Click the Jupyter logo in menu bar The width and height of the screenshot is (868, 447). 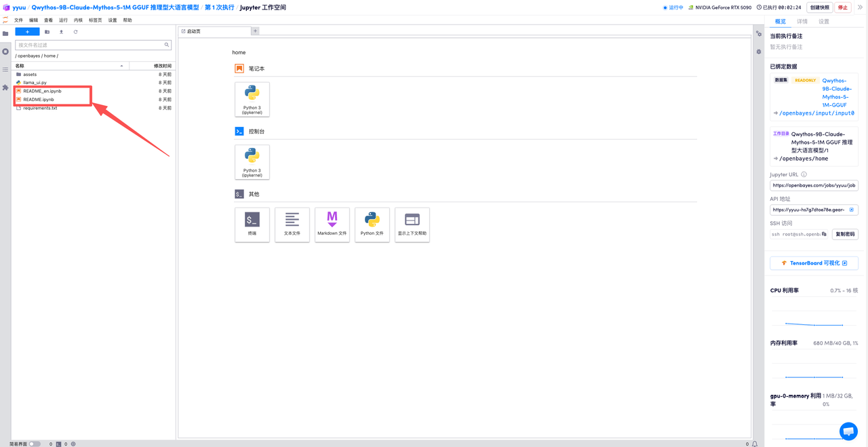pyautogui.click(x=5, y=20)
